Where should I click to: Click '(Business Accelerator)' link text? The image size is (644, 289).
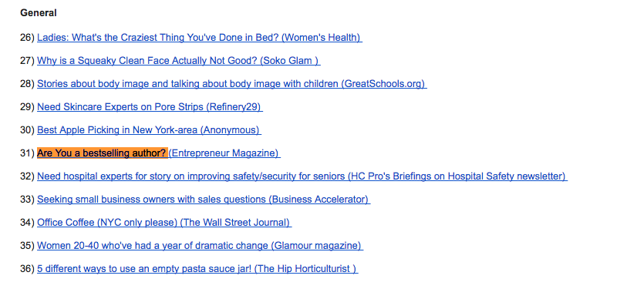[319, 200]
